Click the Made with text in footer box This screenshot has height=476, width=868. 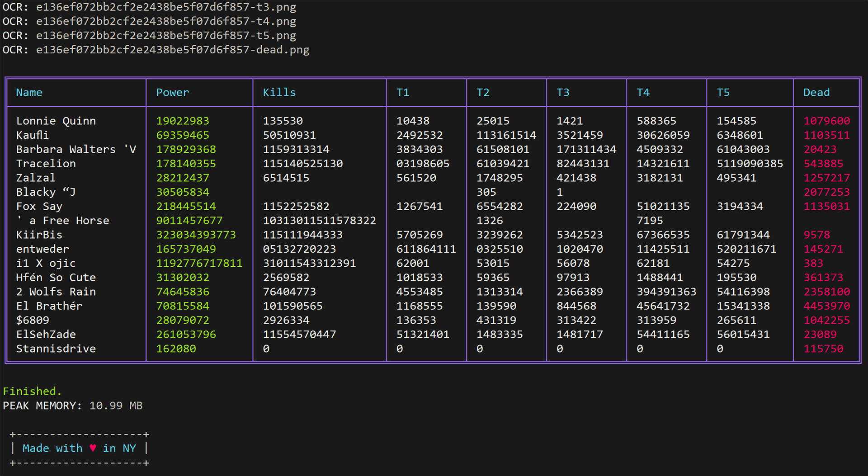52,448
